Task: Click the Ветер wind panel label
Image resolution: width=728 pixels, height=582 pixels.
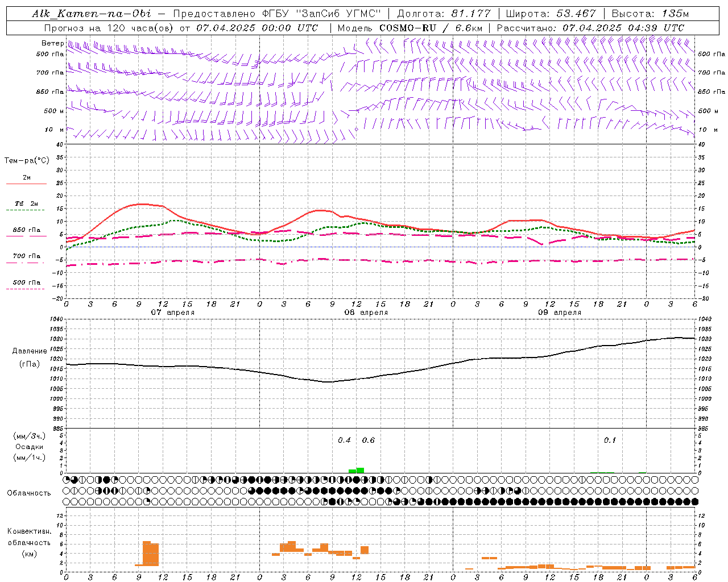Action: (x=53, y=44)
